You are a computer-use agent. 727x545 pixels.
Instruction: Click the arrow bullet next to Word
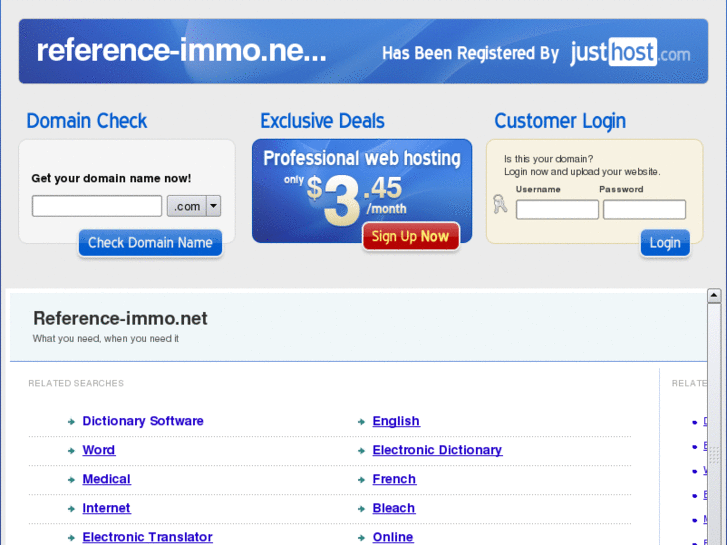(x=71, y=451)
